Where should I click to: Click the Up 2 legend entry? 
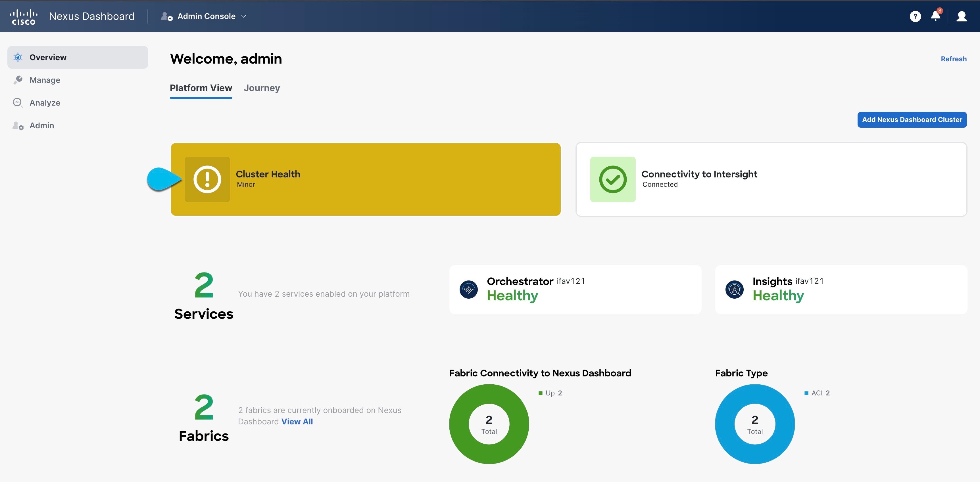(x=550, y=393)
